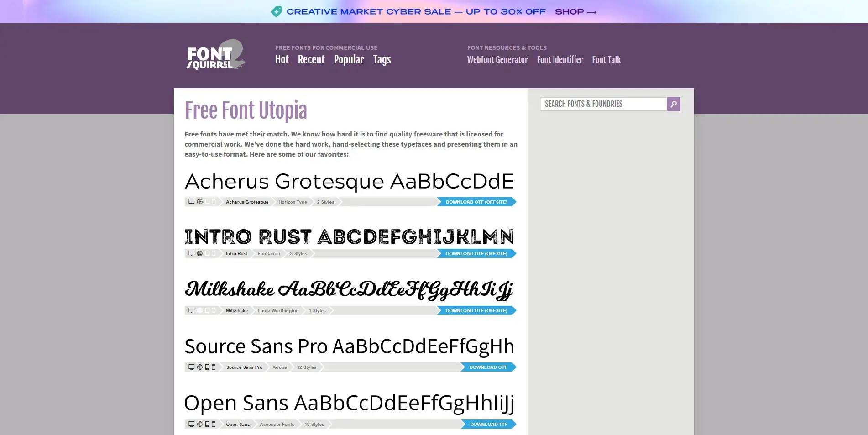Go to Font Talk
The image size is (868, 435).
(607, 60)
